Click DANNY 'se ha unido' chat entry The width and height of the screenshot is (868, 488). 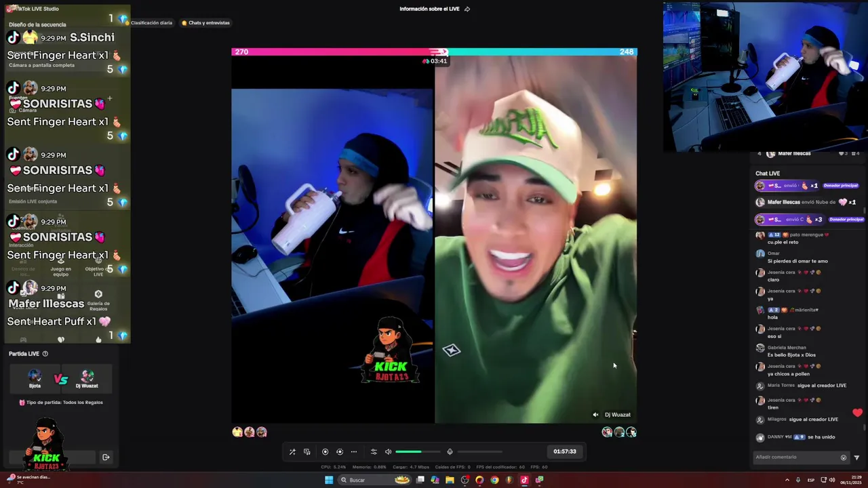(x=795, y=437)
